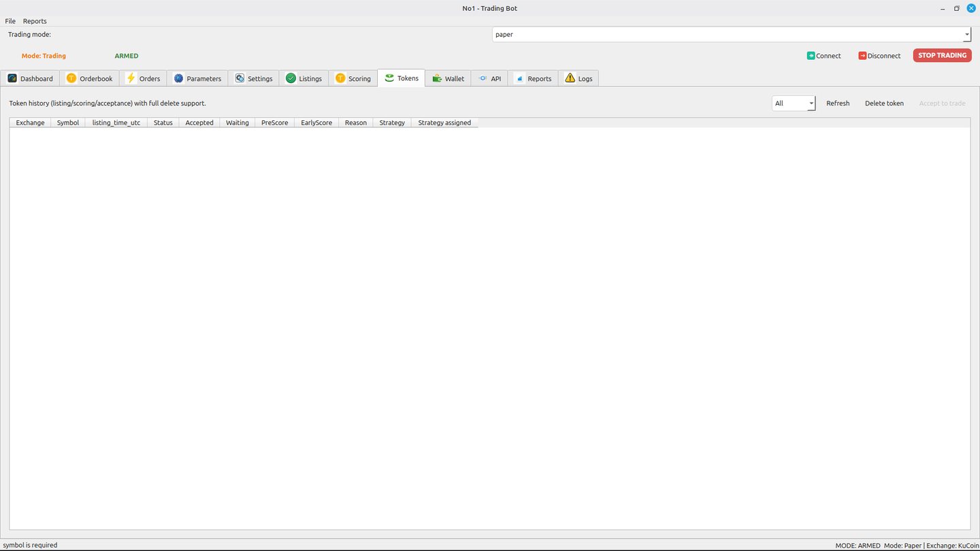980x551 pixels.
Task: Refresh the token list
Action: pos(838,103)
